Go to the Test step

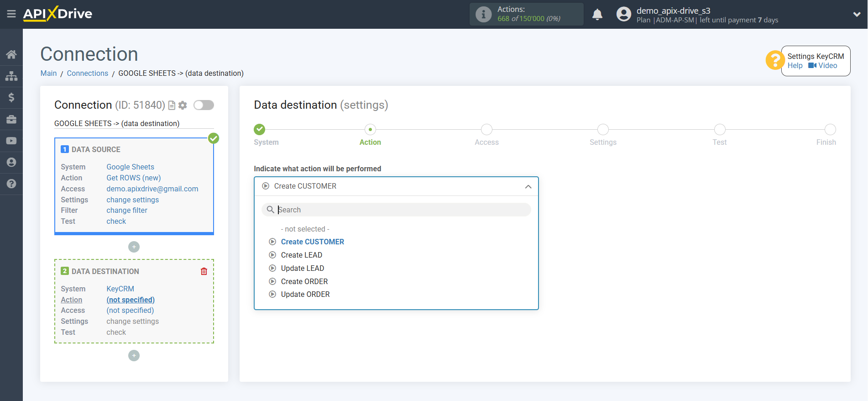(720, 130)
